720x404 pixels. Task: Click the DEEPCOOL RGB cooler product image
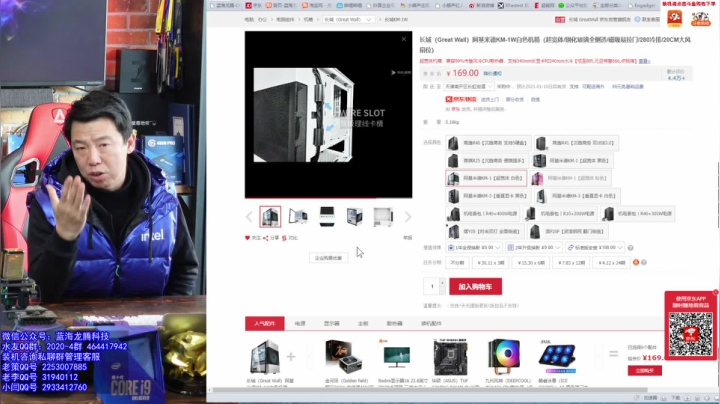(x=504, y=356)
